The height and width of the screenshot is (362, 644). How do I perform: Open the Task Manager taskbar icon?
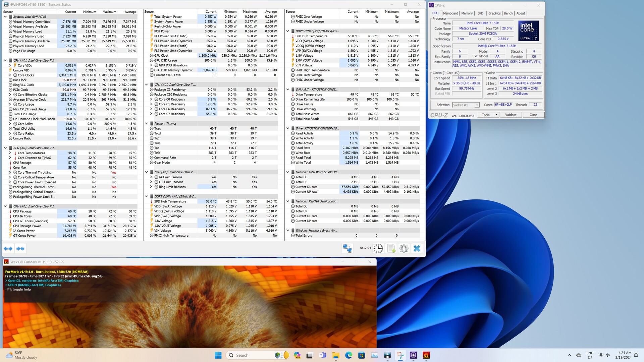click(x=374, y=355)
